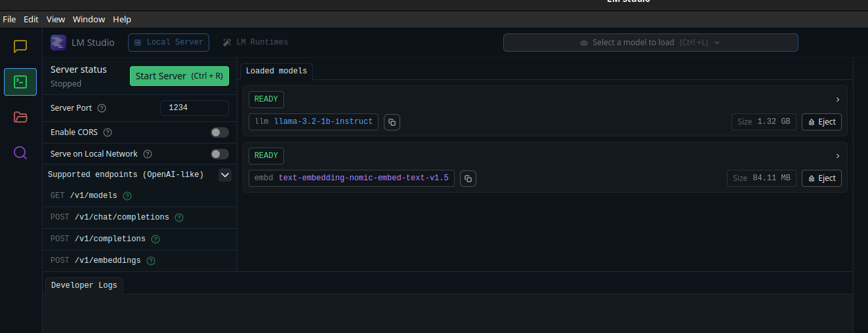This screenshot has height=333, width=868.
Task: Click the GET /v1/models endpoint text
Action: [x=84, y=195]
